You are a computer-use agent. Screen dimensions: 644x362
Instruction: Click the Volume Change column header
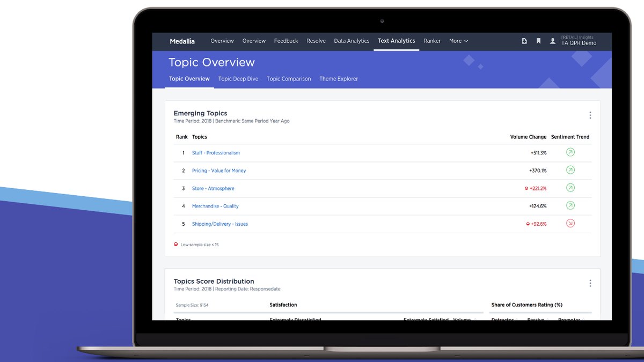tap(528, 137)
